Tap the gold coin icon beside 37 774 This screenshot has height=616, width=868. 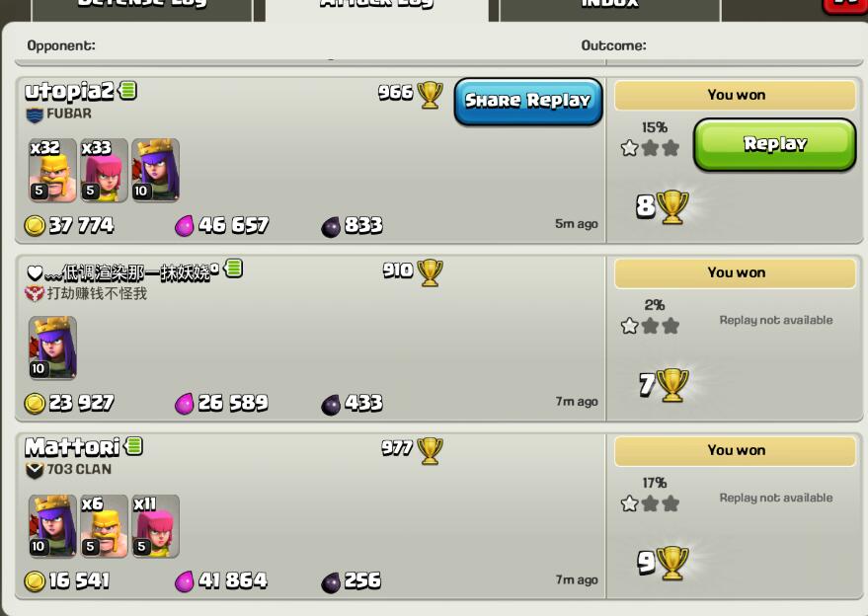pos(35,226)
